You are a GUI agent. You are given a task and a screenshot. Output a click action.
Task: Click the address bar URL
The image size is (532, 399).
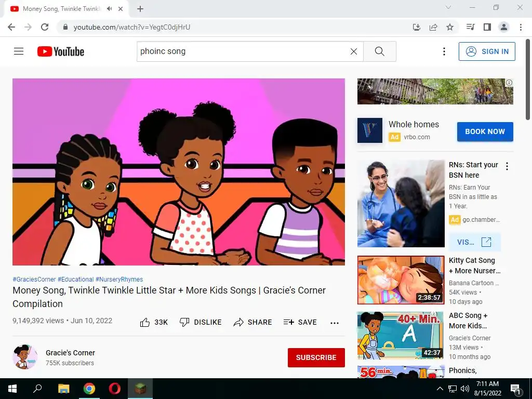tap(131, 27)
